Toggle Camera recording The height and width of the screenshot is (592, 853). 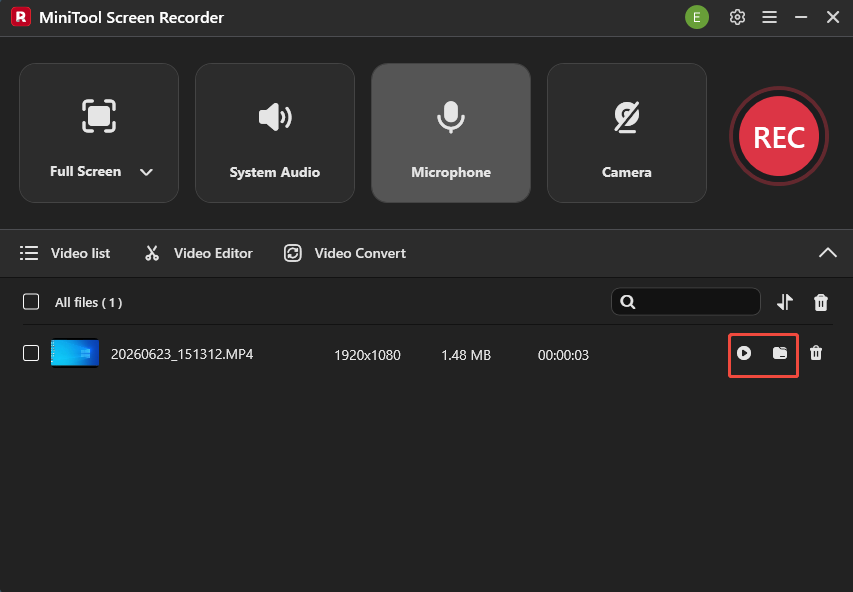(627, 133)
